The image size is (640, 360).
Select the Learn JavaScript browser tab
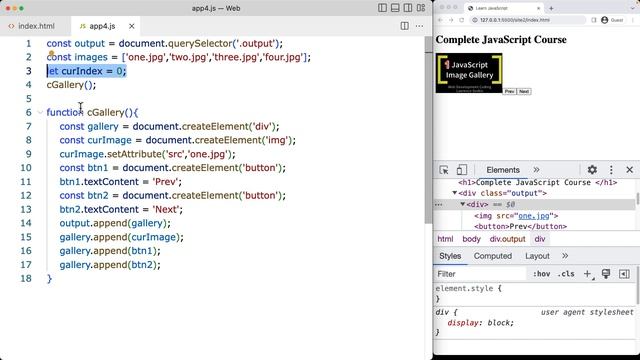pyautogui.click(x=504, y=8)
